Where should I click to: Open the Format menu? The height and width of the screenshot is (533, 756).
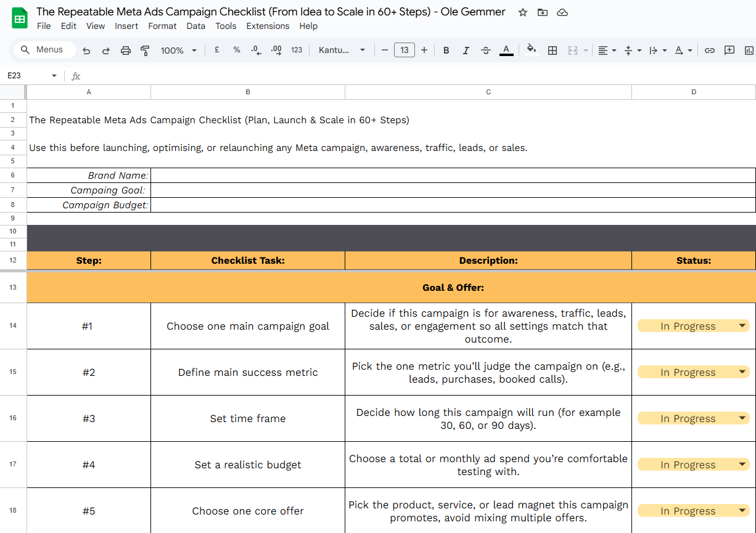pyautogui.click(x=162, y=26)
